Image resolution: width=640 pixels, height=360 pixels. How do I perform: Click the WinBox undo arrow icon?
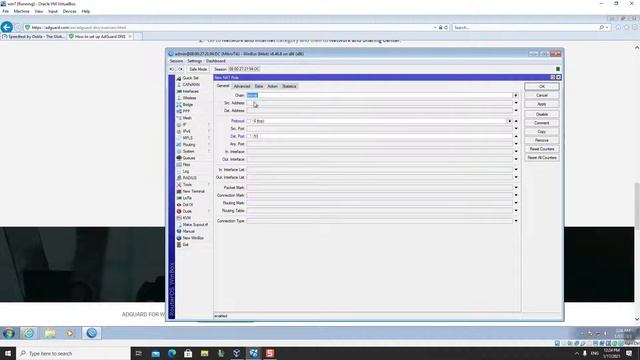click(x=172, y=69)
